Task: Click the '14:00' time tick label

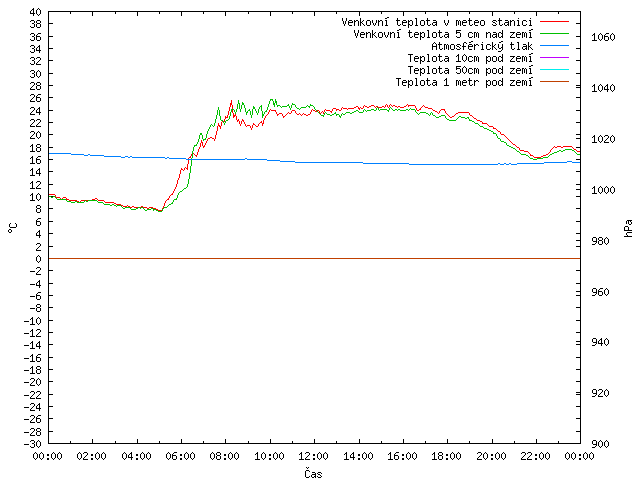Action: tap(358, 456)
